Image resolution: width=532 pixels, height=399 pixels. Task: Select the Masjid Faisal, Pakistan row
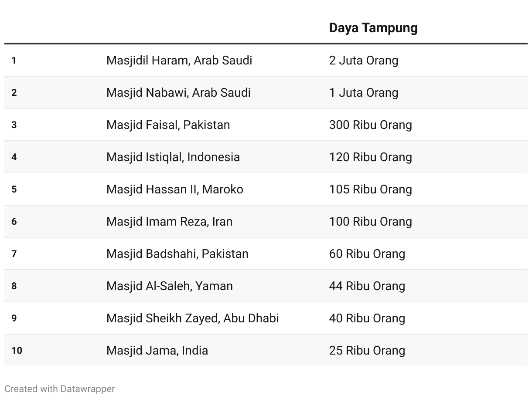coord(266,125)
